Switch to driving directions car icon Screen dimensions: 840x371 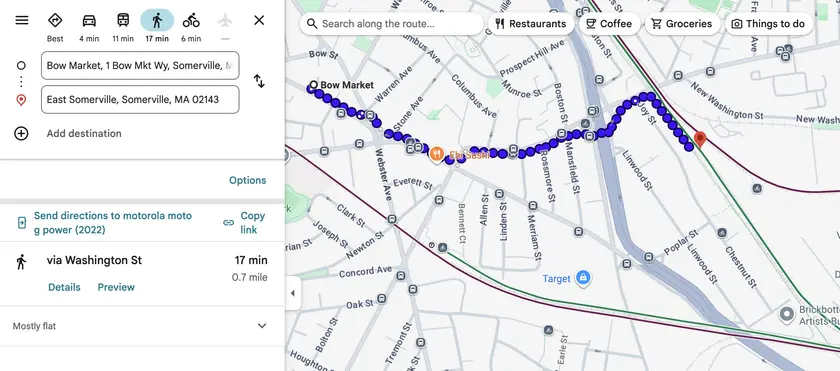(x=89, y=20)
